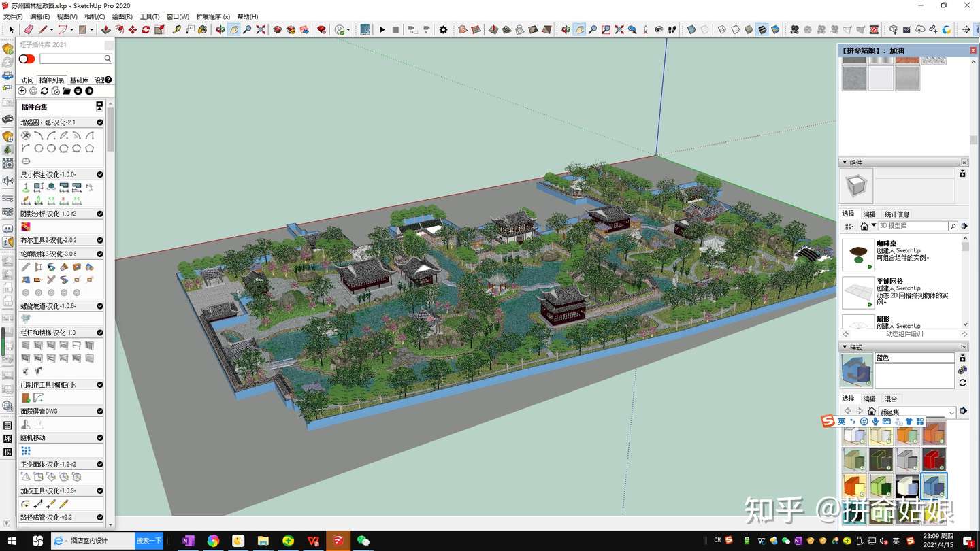
Task: Play the scene animation
Action: coord(382,29)
